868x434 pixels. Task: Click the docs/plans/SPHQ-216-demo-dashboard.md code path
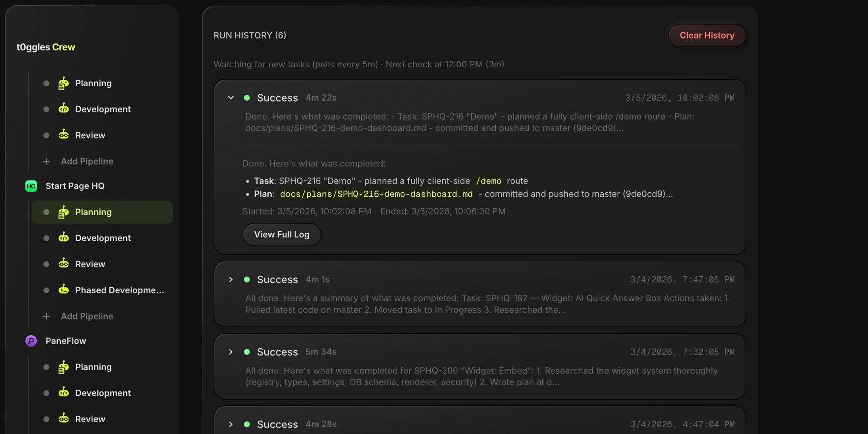coord(376,194)
